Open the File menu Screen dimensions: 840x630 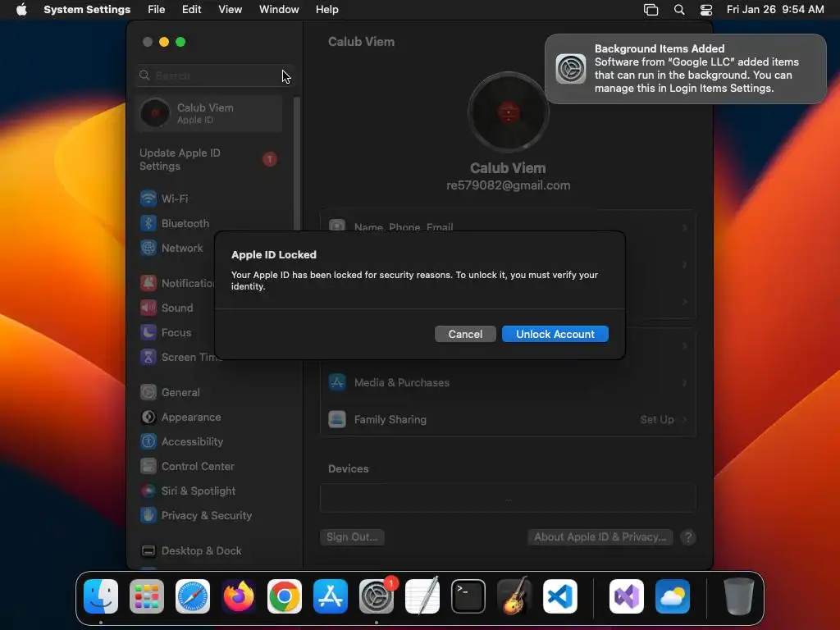[x=157, y=10]
